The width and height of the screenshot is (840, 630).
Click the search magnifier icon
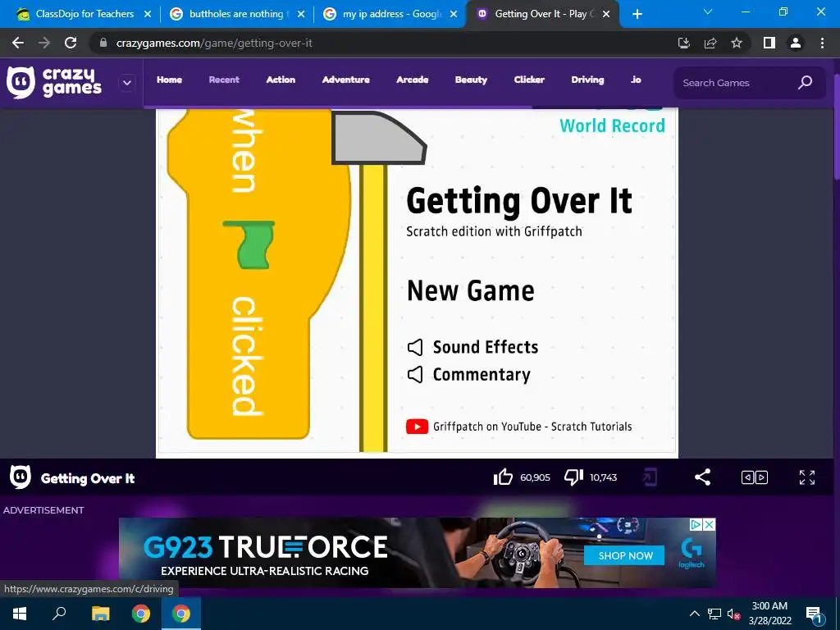click(805, 83)
